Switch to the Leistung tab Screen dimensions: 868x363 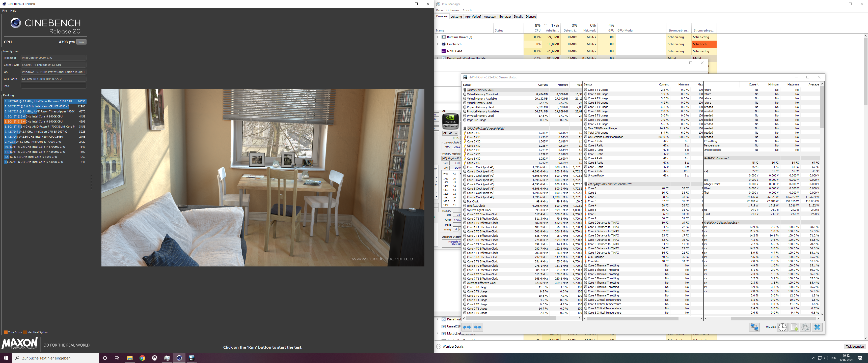click(x=456, y=16)
